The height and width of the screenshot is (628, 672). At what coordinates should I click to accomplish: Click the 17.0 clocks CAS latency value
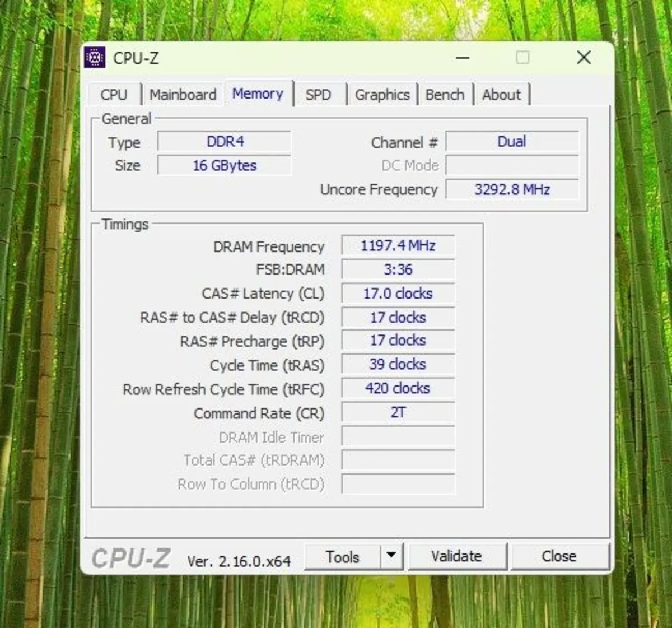[x=398, y=294]
